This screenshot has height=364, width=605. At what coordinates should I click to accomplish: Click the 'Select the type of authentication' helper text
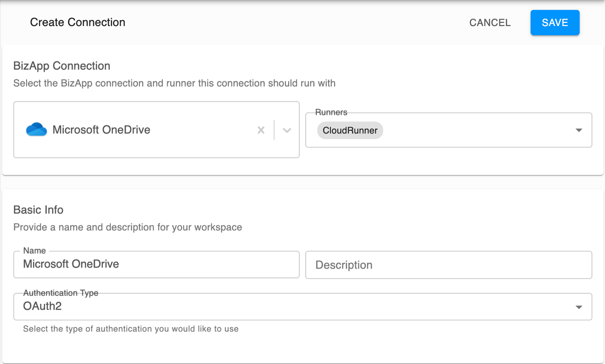coord(131,329)
